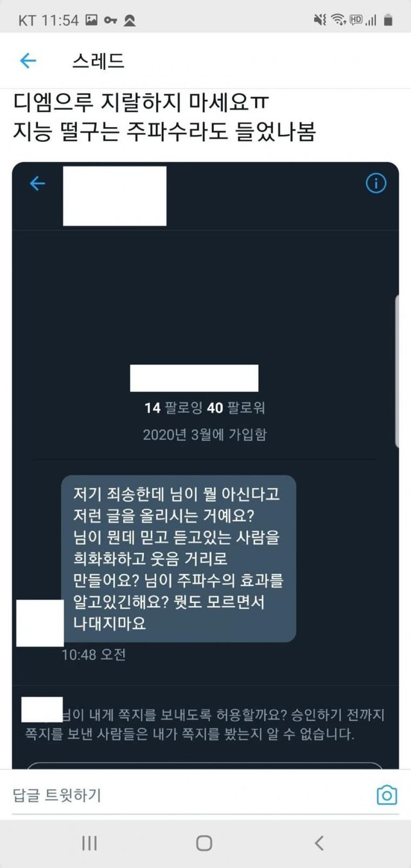Tap the key VPN icon in status bar
This screenshot has height=868, width=411.
pyautogui.click(x=110, y=21)
